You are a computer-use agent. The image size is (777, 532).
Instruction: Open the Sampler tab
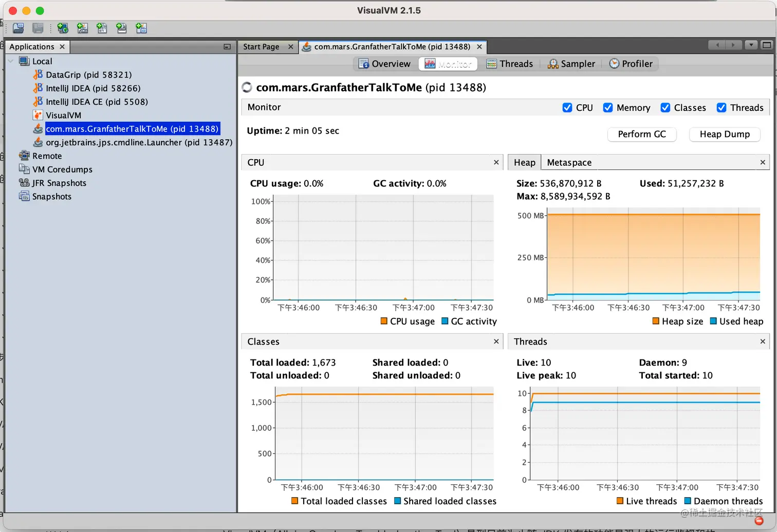571,64
